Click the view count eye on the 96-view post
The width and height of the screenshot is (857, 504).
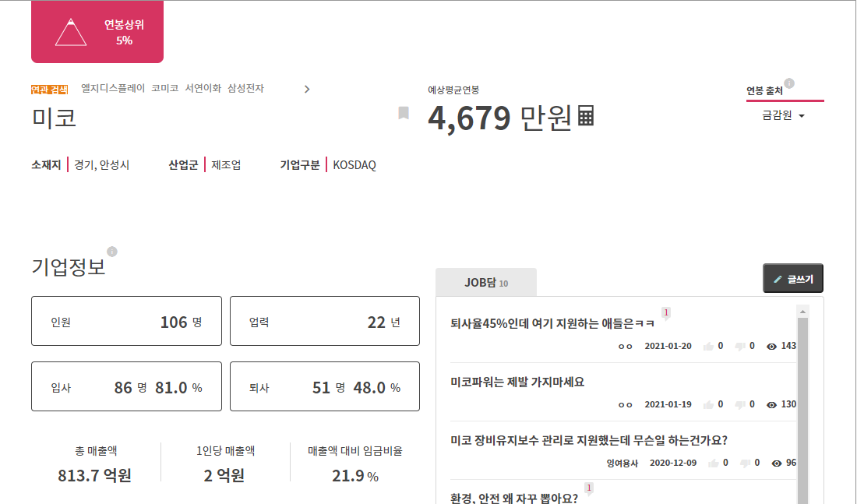[x=777, y=463]
